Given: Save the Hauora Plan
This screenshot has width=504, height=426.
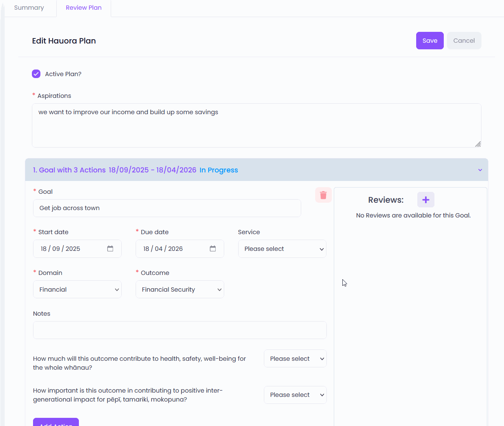Looking at the screenshot, I should (x=430, y=41).
